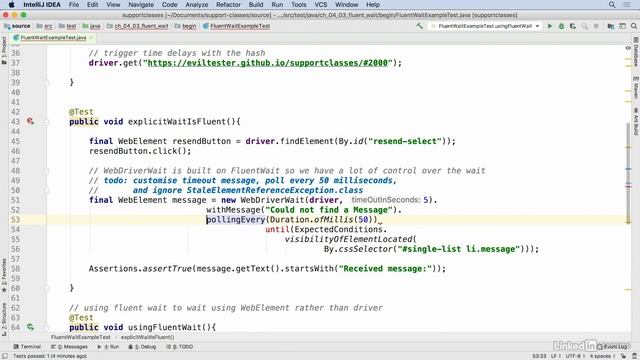This screenshot has width=640, height=360.
Task: Open the Event Log panel
Action: tap(612, 347)
